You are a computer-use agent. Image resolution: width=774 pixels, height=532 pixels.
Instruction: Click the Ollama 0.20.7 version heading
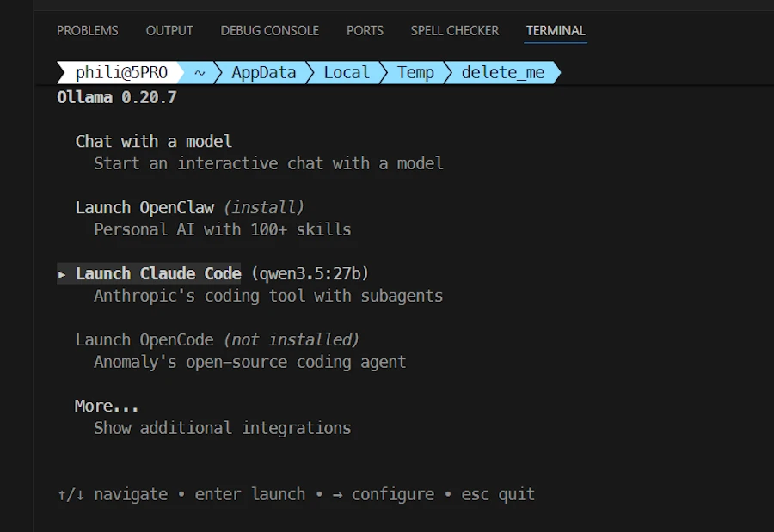click(116, 97)
